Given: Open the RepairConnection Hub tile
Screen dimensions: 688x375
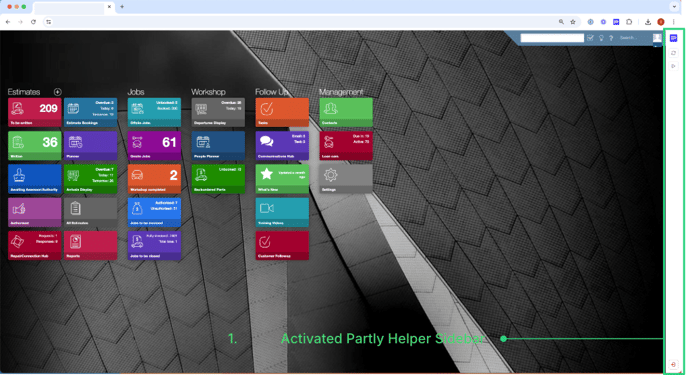Looking at the screenshot, I should [x=35, y=246].
